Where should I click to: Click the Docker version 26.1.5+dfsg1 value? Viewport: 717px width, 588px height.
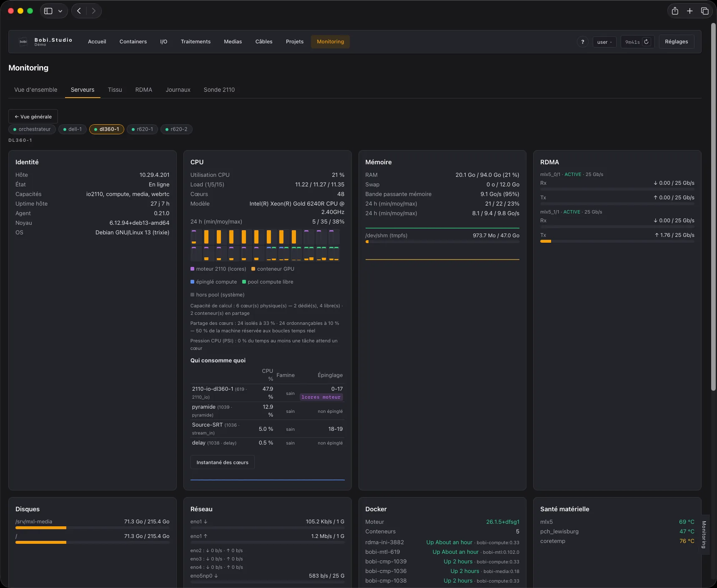coord(503,522)
